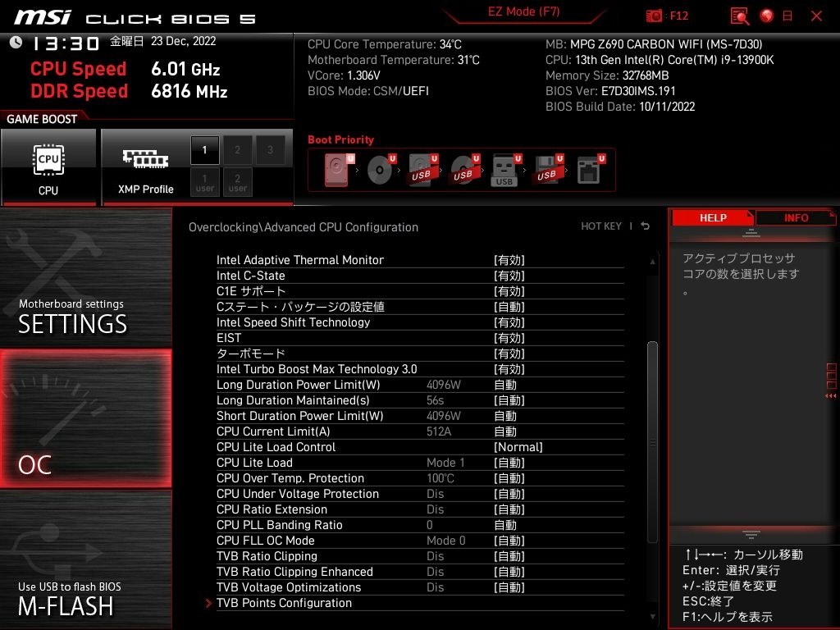Open Cステート・パッケージの設定値 options

pyautogui.click(x=509, y=307)
